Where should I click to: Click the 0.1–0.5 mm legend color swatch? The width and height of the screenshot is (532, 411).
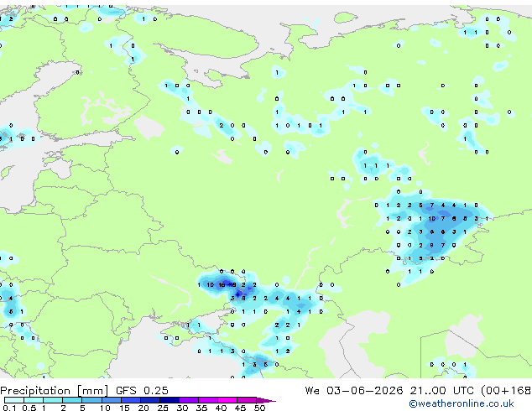(14, 400)
